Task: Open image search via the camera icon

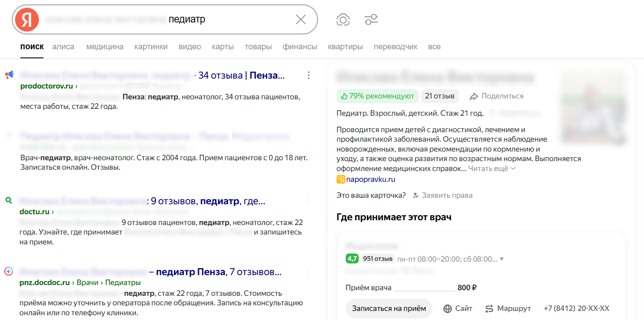Action: (343, 19)
